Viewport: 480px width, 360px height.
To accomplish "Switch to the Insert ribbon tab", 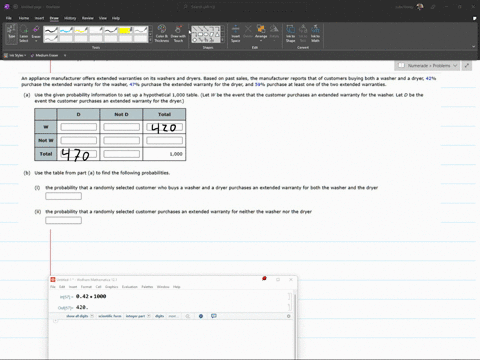I will 39,18.
